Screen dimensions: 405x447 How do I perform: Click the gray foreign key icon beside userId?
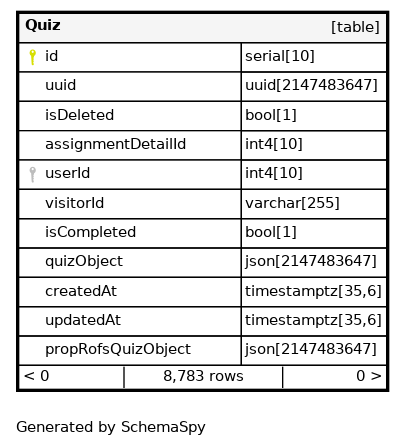click(32, 174)
